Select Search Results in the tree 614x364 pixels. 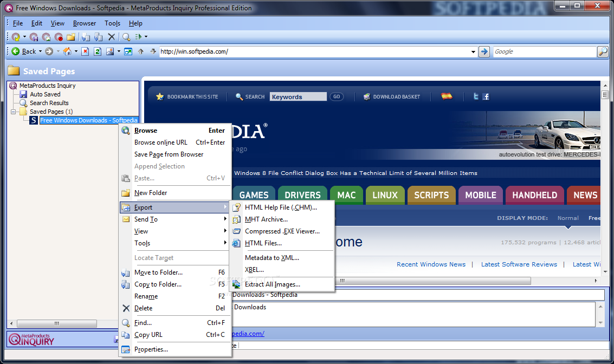pos(49,103)
